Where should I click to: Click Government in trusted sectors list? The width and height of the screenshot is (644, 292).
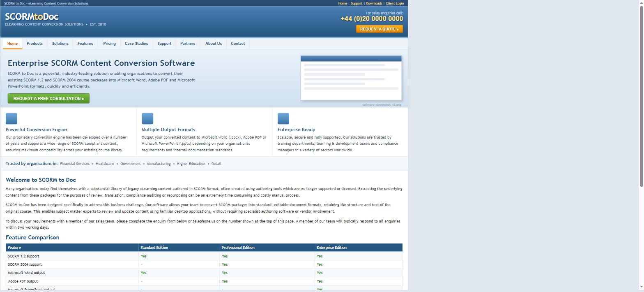(131, 164)
